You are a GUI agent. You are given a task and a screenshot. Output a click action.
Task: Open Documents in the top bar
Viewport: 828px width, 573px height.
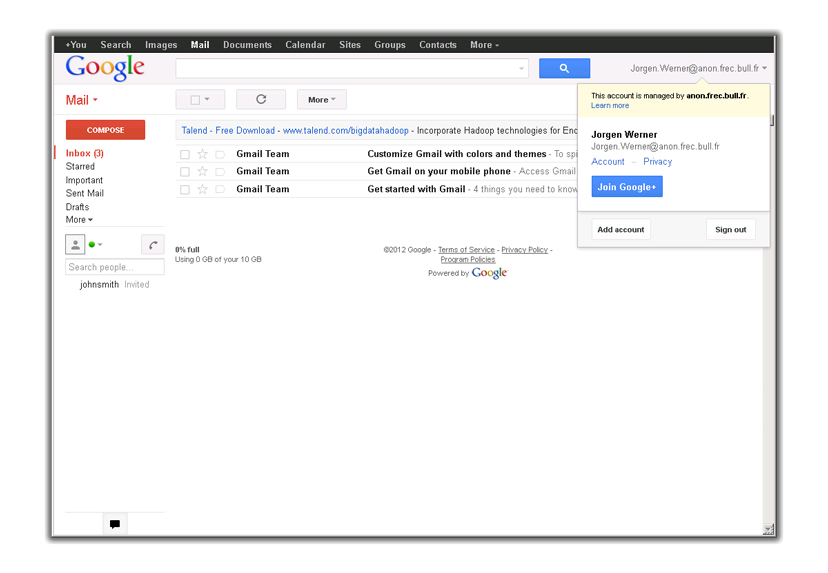247,45
